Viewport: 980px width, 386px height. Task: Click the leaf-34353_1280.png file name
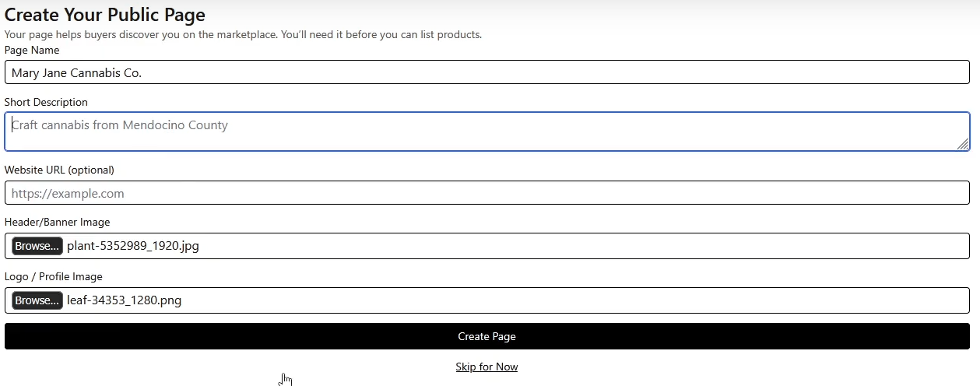[x=124, y=300]
